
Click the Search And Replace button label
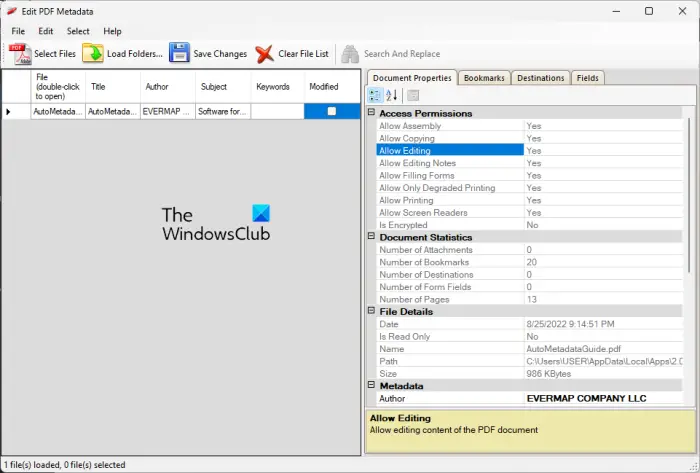pyautogui.click(x=402, y=54)
